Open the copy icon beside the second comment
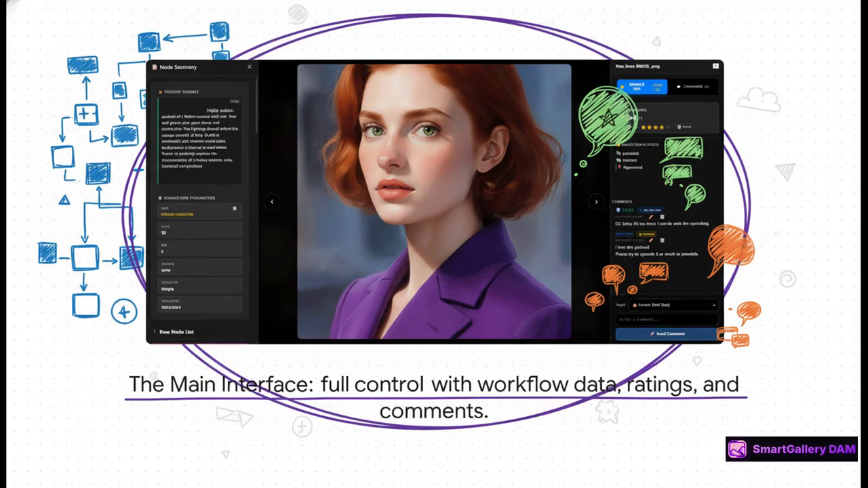 click(x=662, y=241)
